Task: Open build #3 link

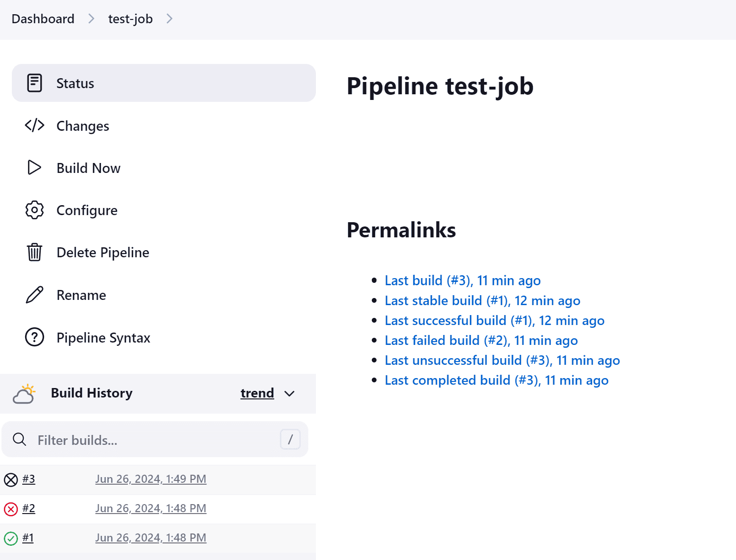Action: click(29, 479)
